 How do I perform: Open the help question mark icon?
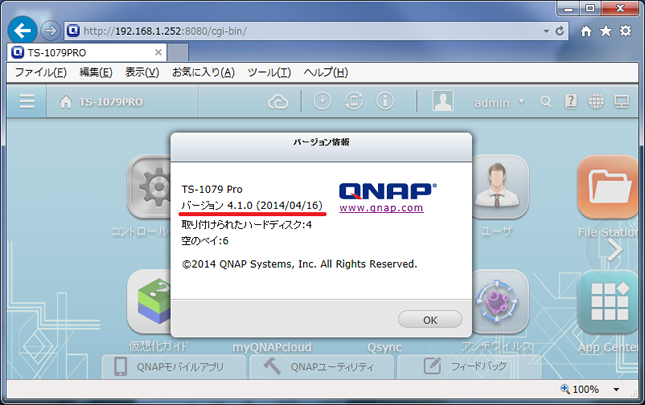coord(571,101)
